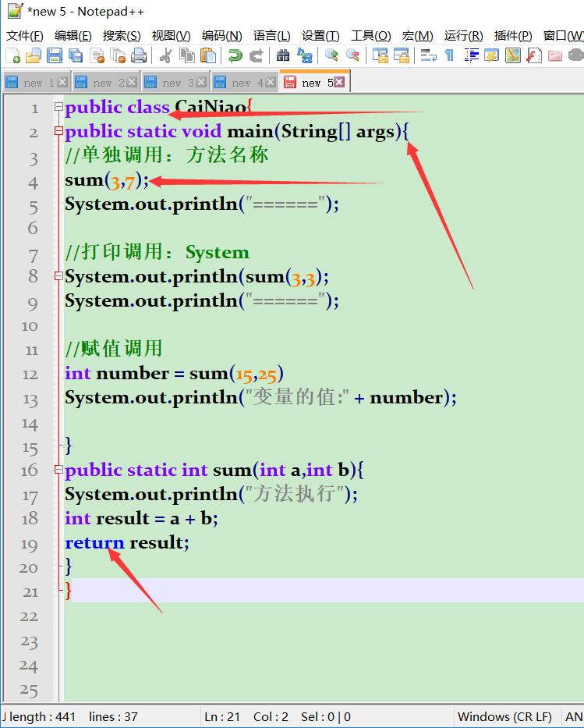Collapse the class fold at line 1
Image resolution: width=584 pixels, height=728 pixels.
pyautogui.click(x=58, y=107)
